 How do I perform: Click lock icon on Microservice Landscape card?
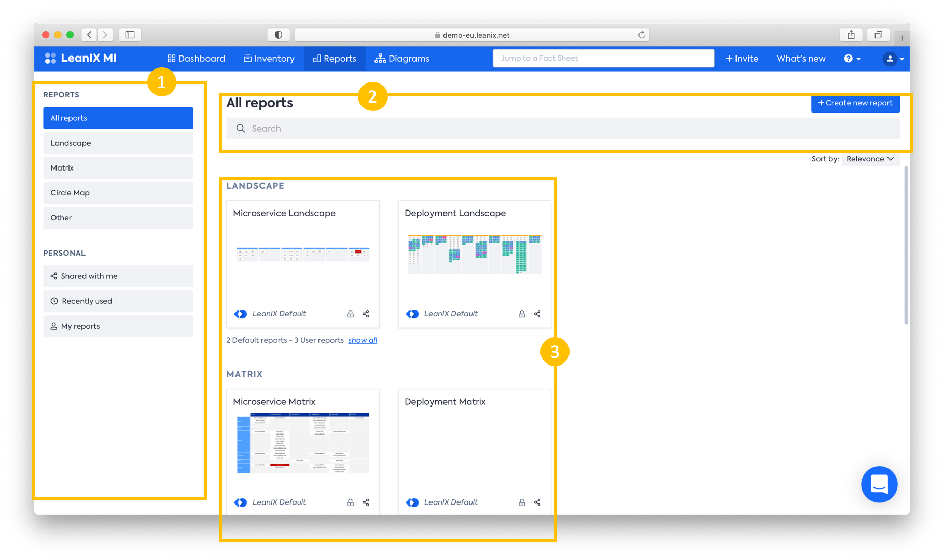pyautogui.click(x=350, y=314)
